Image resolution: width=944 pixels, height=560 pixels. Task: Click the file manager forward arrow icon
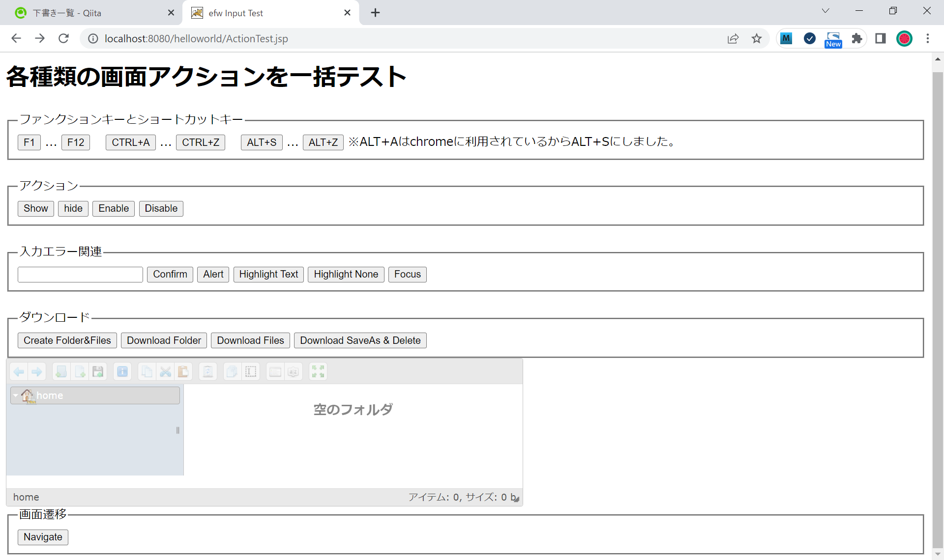(x=37, y=372)
